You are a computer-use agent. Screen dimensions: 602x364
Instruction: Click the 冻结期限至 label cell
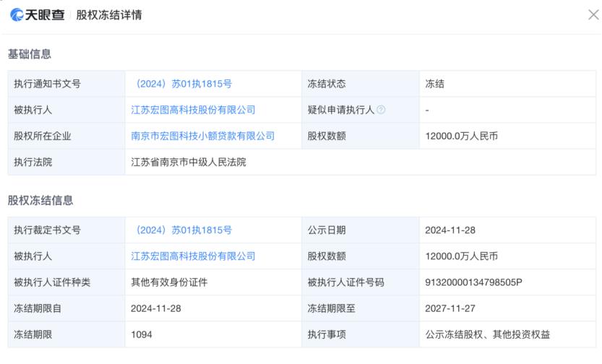[361, 308]
